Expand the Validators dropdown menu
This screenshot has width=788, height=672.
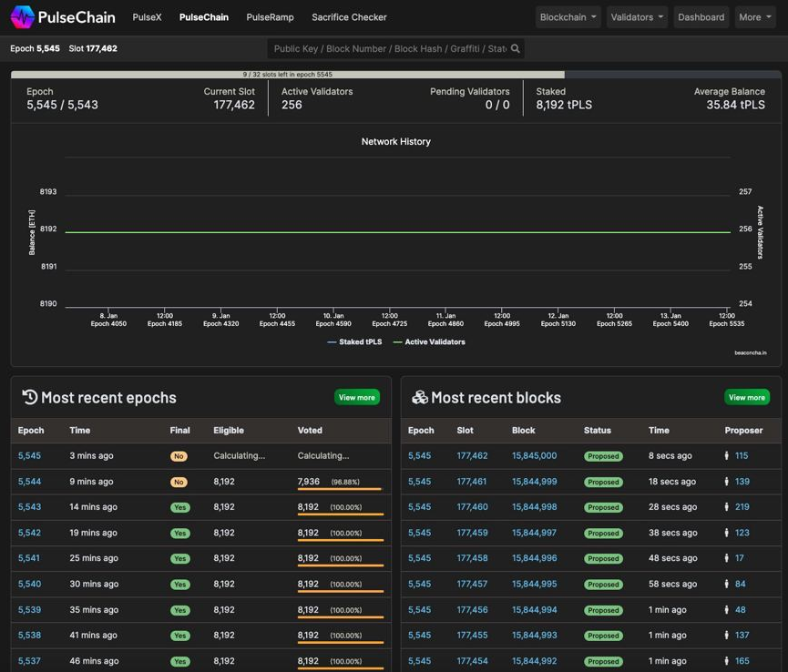(x=637, y=17)
